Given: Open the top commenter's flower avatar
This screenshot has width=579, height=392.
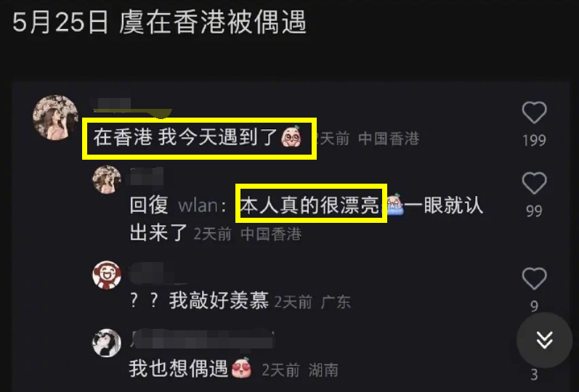Looking at the screenshot, I should coord(56,118).
